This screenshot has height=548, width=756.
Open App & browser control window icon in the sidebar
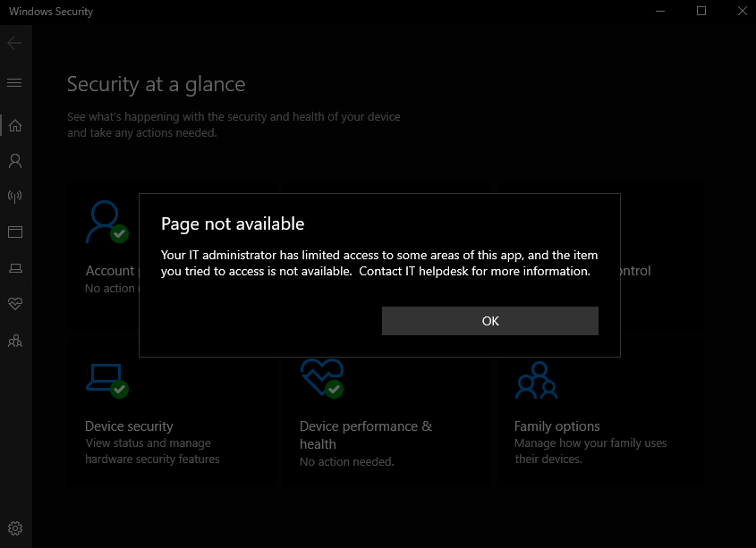click(x=15, y=232)
